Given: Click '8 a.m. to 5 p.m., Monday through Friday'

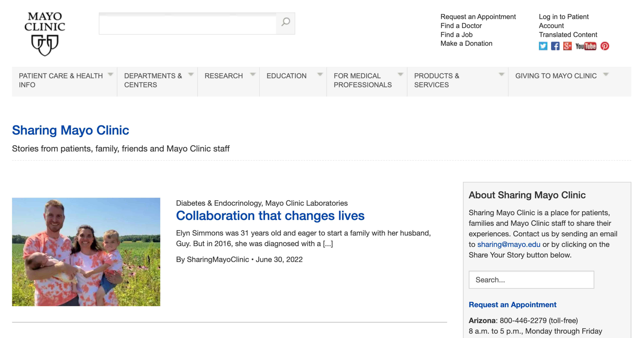Looking at the screenshot, I should 535,331.
